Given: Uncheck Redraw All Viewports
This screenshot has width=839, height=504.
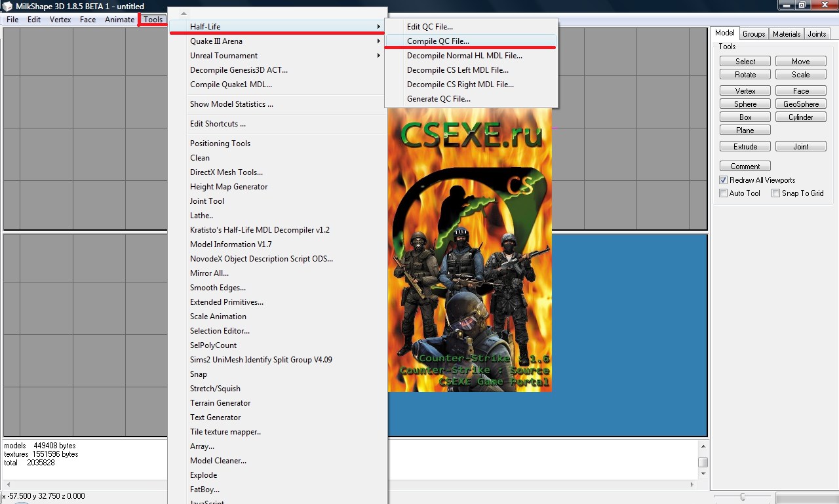Looking at the screenshot, I should pos(724,180).
